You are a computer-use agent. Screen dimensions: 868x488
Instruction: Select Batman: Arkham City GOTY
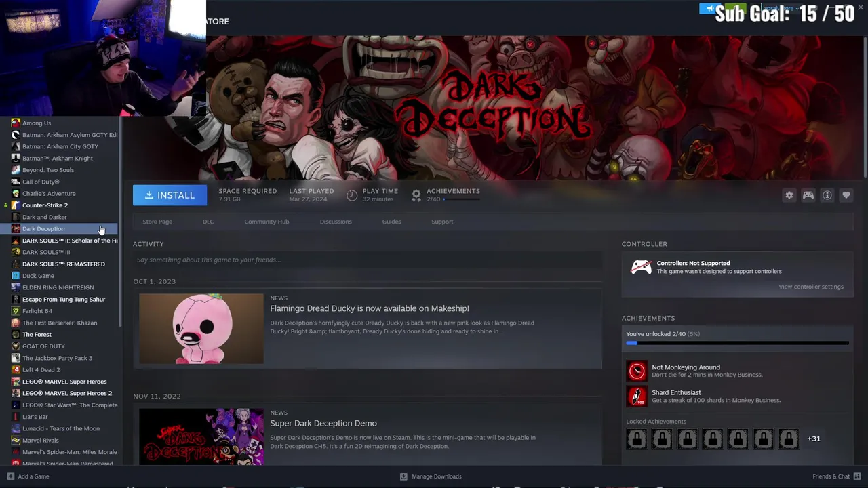60,146
